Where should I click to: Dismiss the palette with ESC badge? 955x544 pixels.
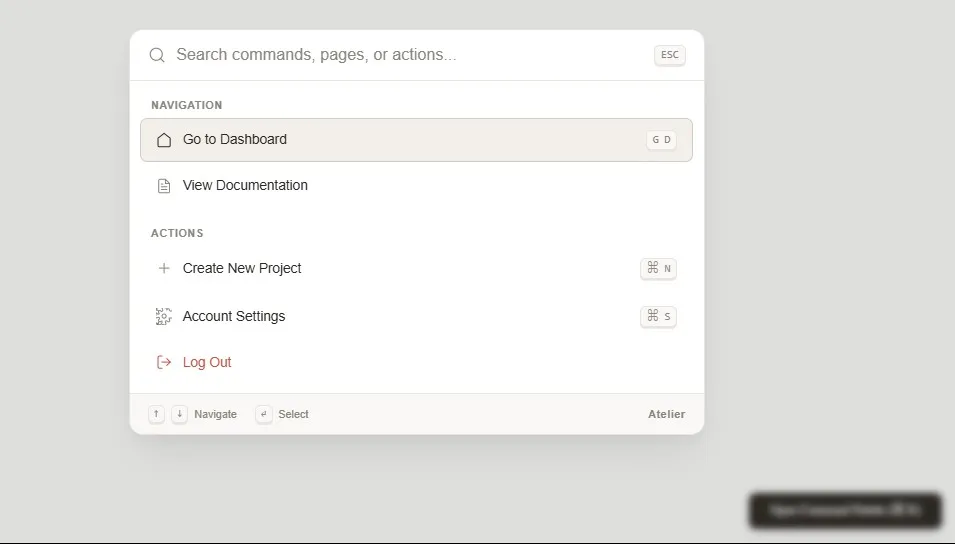[x=669, y=55]
